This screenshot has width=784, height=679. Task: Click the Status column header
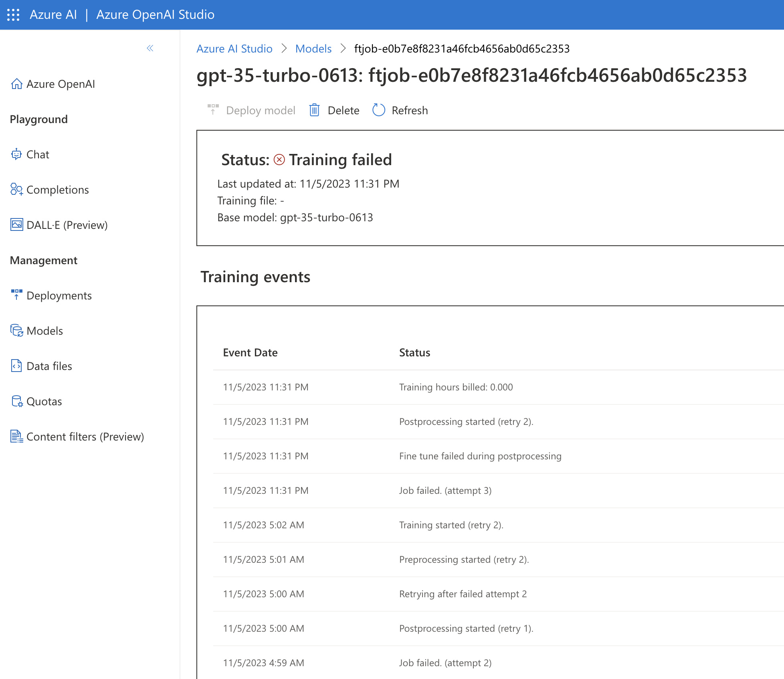(x=414, y=353)
